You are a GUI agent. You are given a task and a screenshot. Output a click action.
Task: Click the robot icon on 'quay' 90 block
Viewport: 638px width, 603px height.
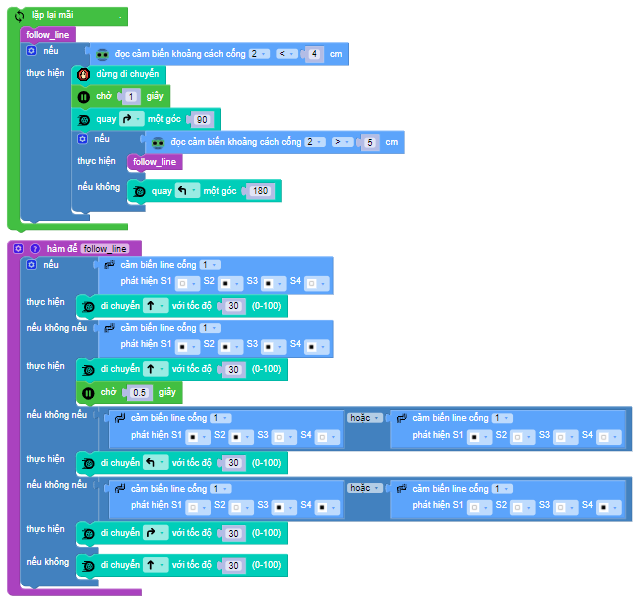pos(83,120)
